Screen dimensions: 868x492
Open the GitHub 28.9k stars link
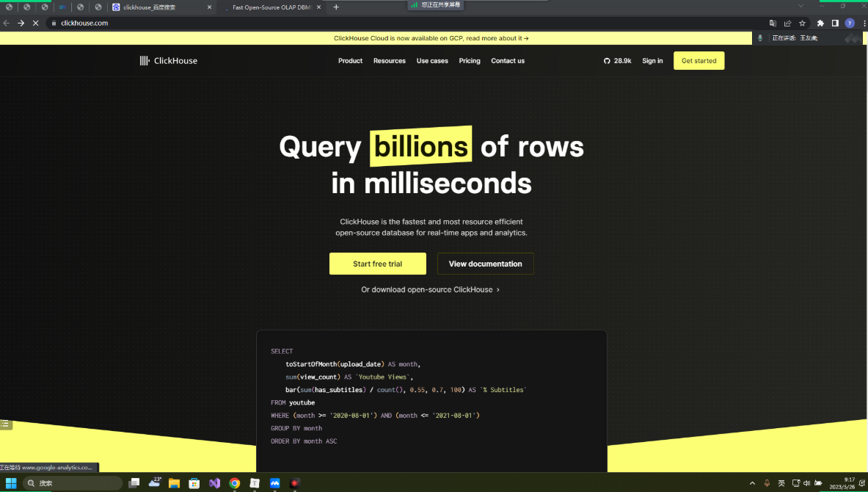(617, 61)
